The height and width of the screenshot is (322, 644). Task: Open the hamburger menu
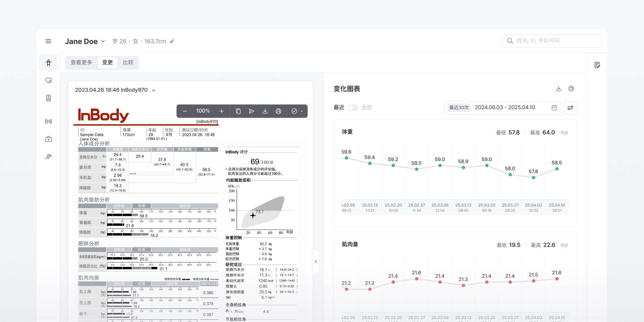pos(48,41)
